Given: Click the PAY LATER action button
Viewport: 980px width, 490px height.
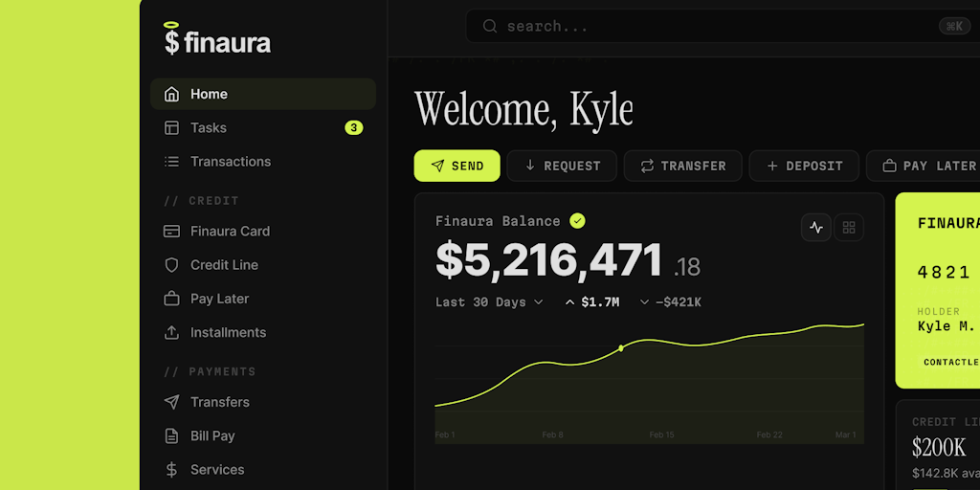Looking at the screenshot, I should click(925, 166).
